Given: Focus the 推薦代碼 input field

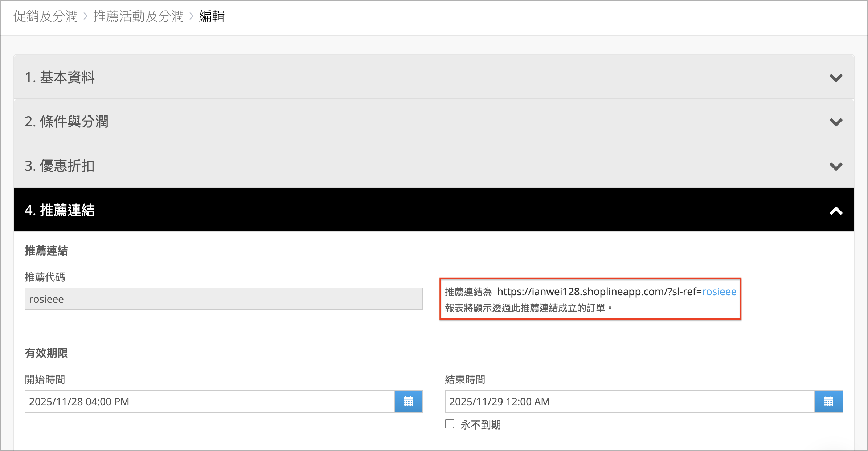Looking at the screenshot, I should coord(224,299).
